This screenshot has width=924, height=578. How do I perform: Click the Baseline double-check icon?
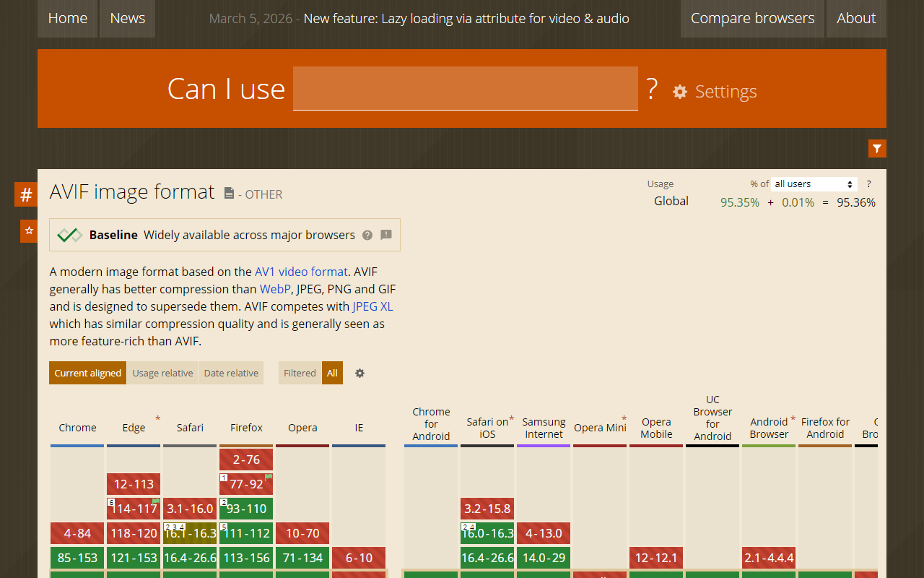(70, 235)
